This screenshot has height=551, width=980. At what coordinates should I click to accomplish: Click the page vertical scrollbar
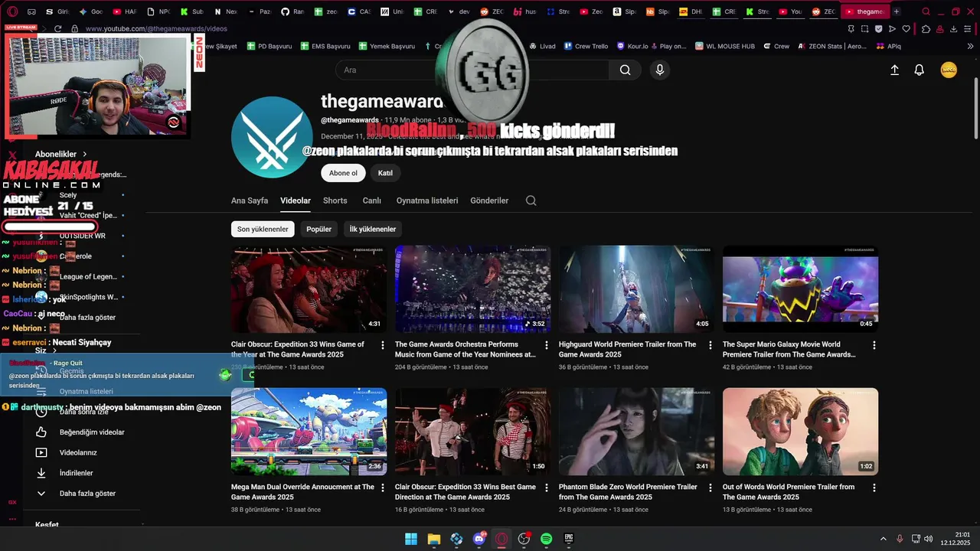coord(975,107)
